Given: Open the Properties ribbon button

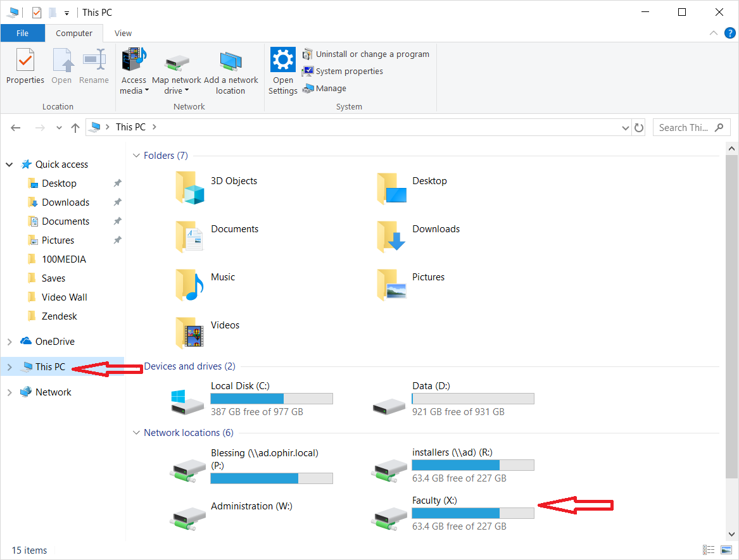Looking at the screenshot, I should pos(25,66).
